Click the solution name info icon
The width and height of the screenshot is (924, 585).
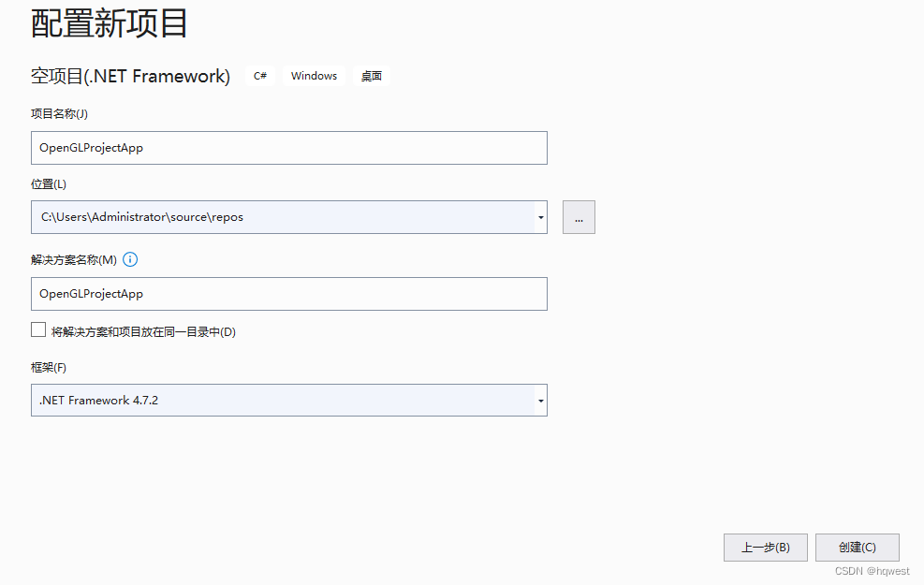click(x=130, y=259)
